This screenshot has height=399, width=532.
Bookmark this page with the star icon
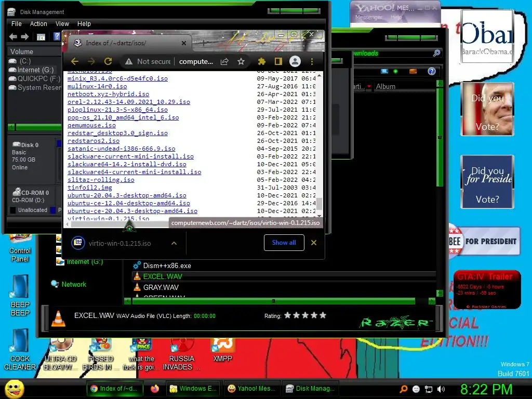241,61
